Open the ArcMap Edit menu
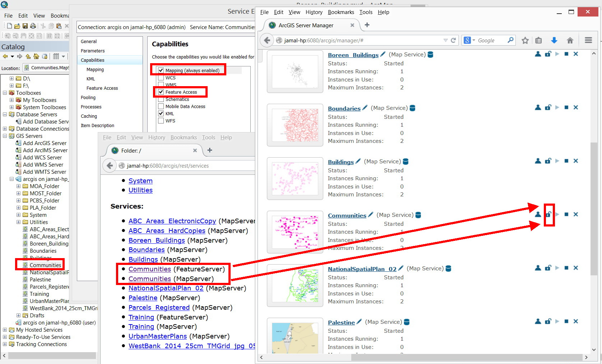Image resolution: width=602 pixels, height=364 pixels. pyautogui.click(x=23, y=16)
